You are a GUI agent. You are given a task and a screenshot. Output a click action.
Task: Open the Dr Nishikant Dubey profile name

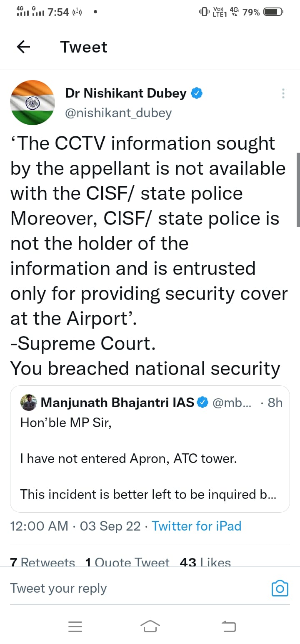[126, 93]
